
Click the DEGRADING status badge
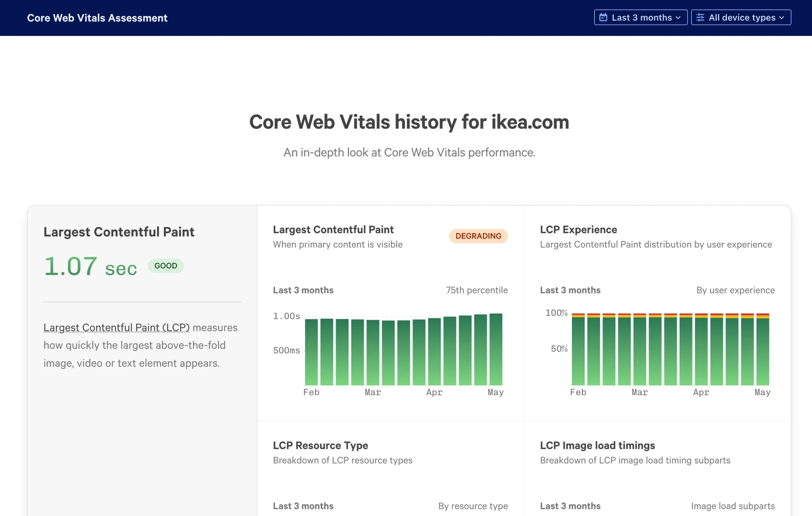(x=478, y=236)
